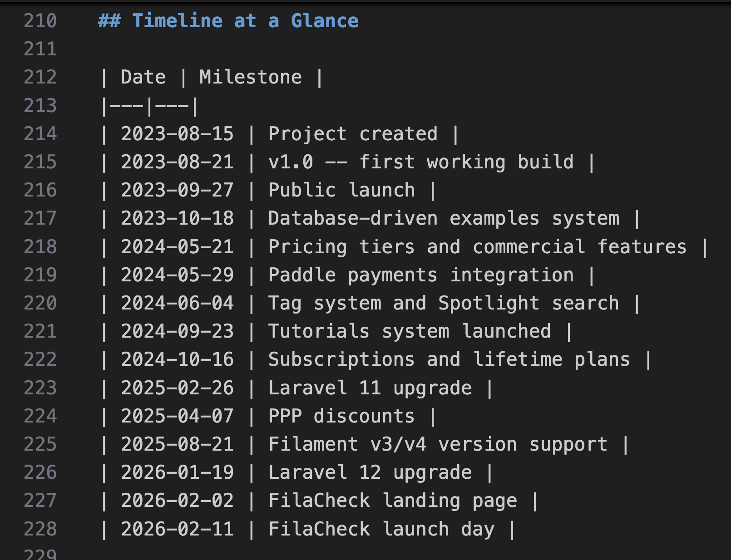Click the Milestone column header text
This screenshot has width=731, height=560.
click(x=250, y=77)
